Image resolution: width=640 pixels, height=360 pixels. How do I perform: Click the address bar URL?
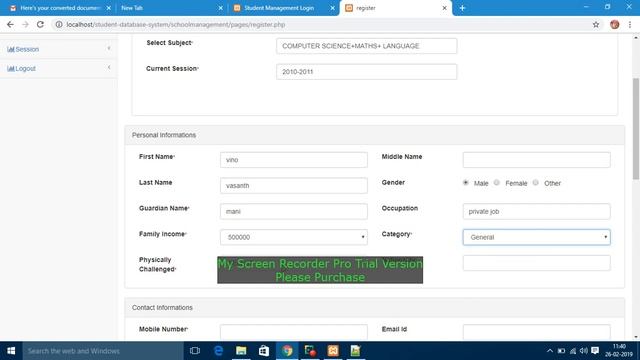click(x=176, y=25)
